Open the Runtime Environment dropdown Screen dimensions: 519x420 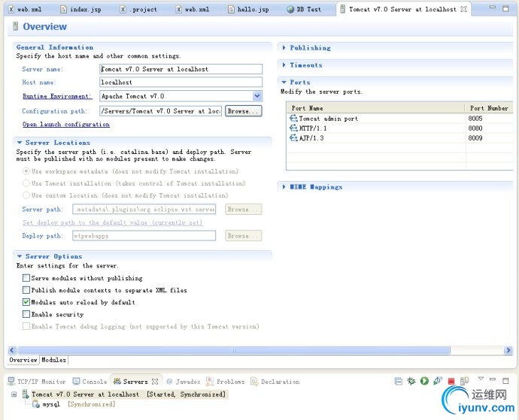tap(257, 96)
